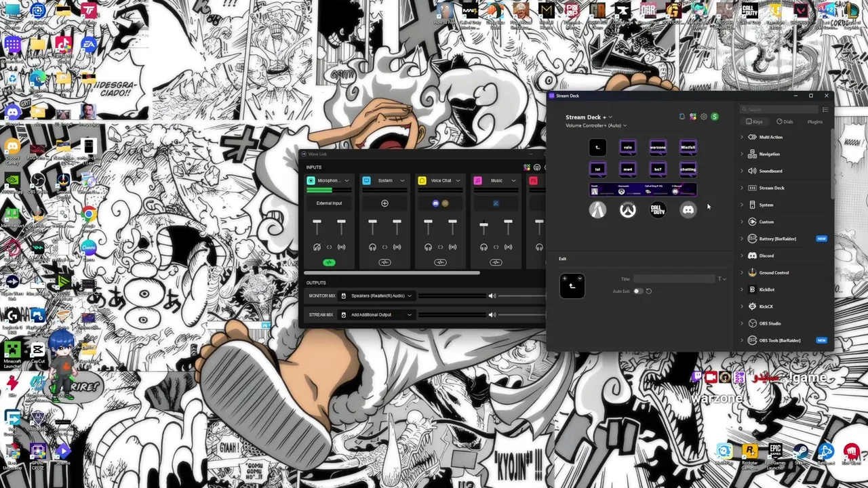Viewport: 868px width, 488px height.
Task: Link the Microphone channel faders
Action: tap(329, 247)
